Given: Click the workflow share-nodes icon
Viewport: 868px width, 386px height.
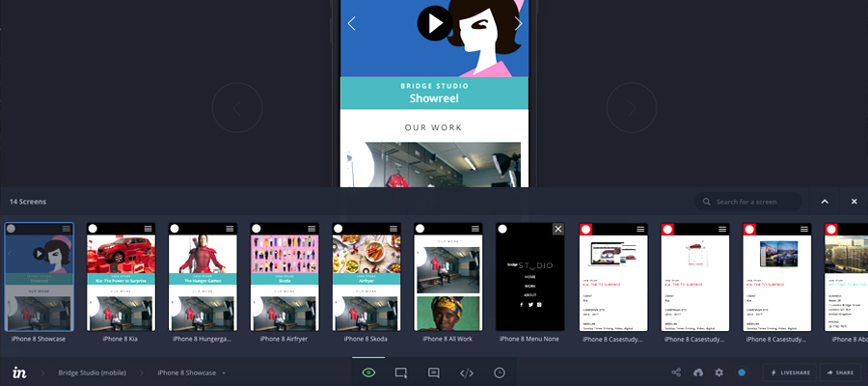Looking at the screenshot, I should tap(674, 372).
